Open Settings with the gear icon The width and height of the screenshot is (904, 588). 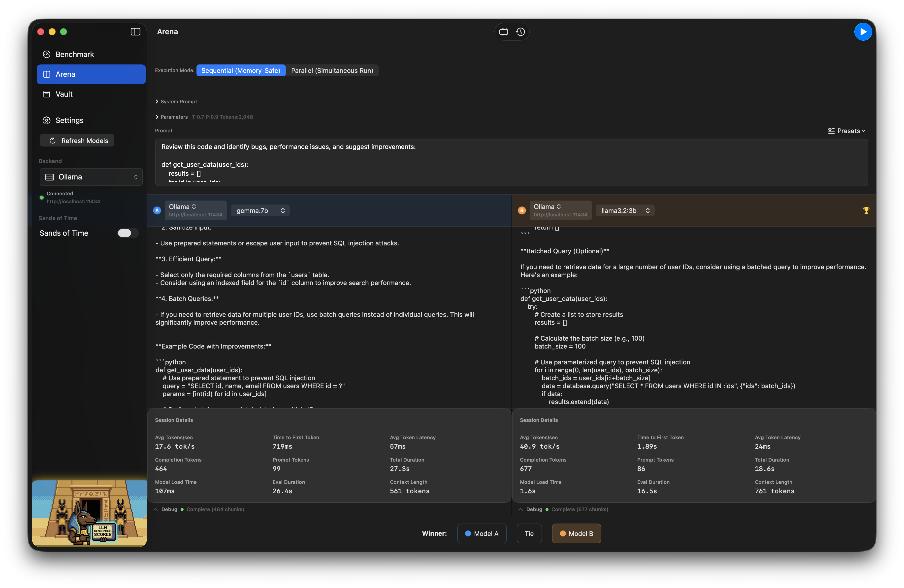click(x=47, y=120)
